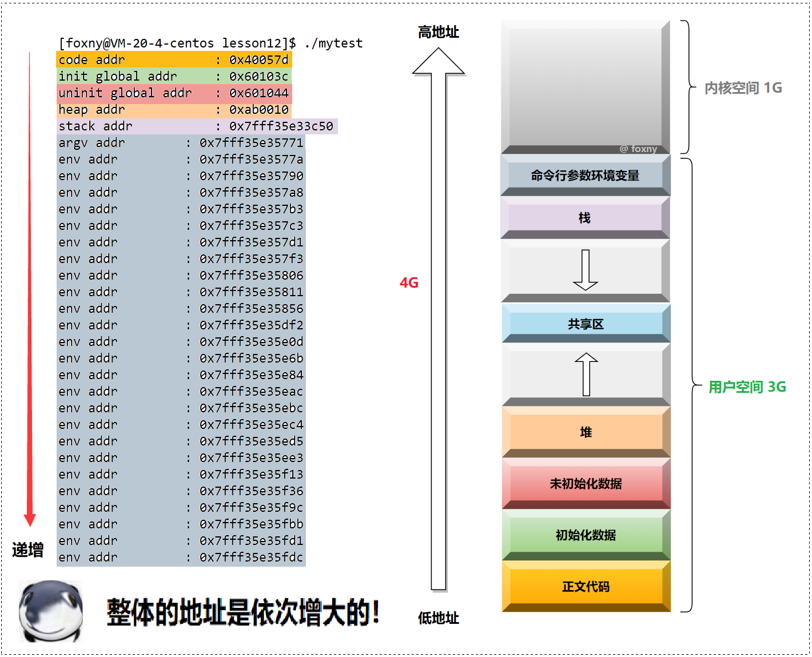This screenshot has width=812, height=657.
Task: Select the argv addr 0x7fff35e35771 row
Action: (x=181, y=142)
